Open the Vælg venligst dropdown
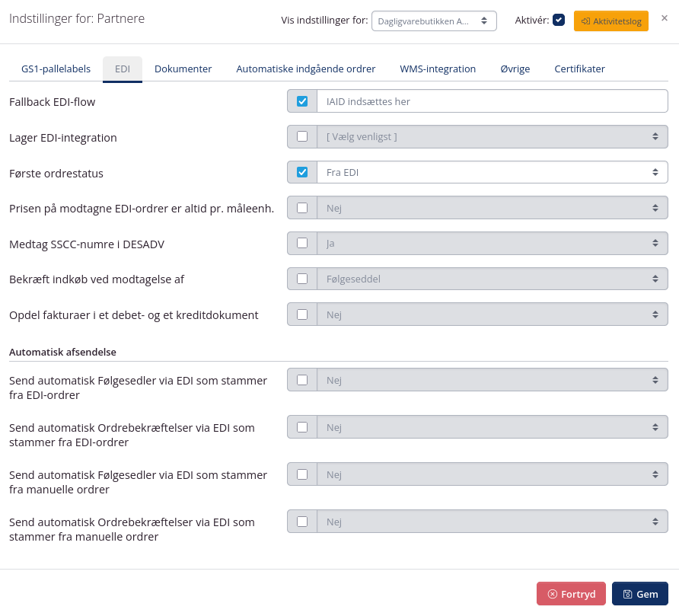The width and height of the screenshot is (679, 616). point(492,136)
